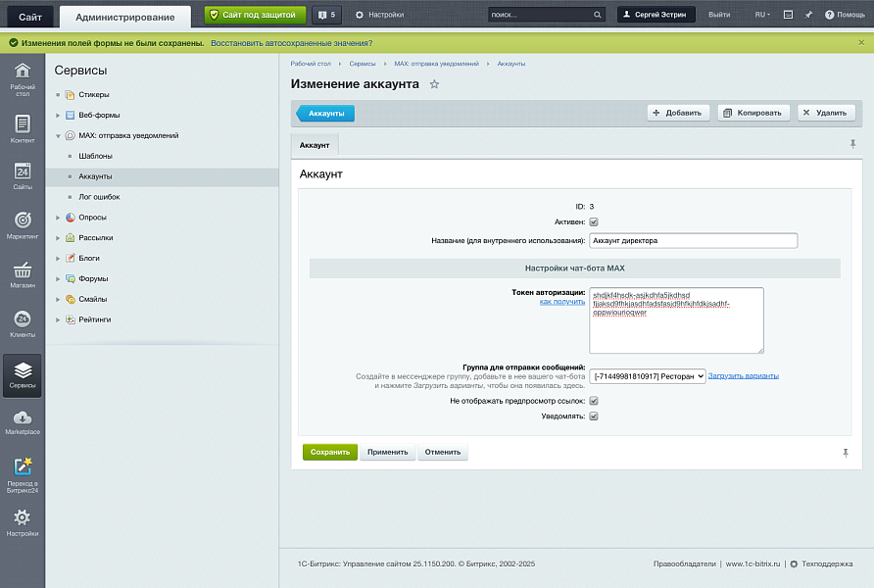Open the group selection dropdown
The width and height of the screenshot is (874, 588).
pos(648,375)
